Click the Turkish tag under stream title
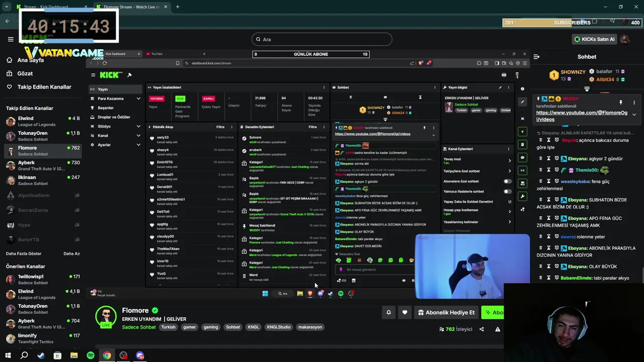Viewport: 644px width, 362px height. click(x=168, y=327)
